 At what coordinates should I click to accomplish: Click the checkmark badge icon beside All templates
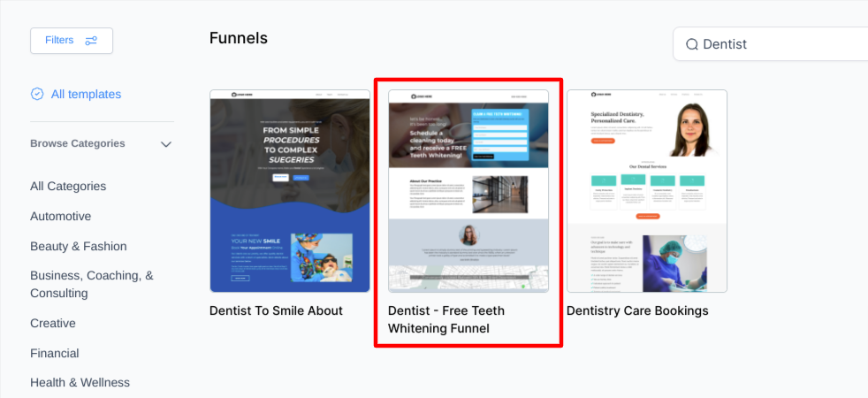coord(37,94)
